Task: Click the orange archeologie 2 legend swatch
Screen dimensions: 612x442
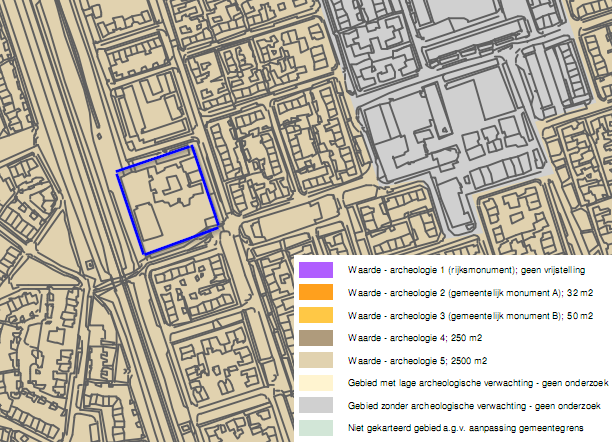Action: click(316, 292)
